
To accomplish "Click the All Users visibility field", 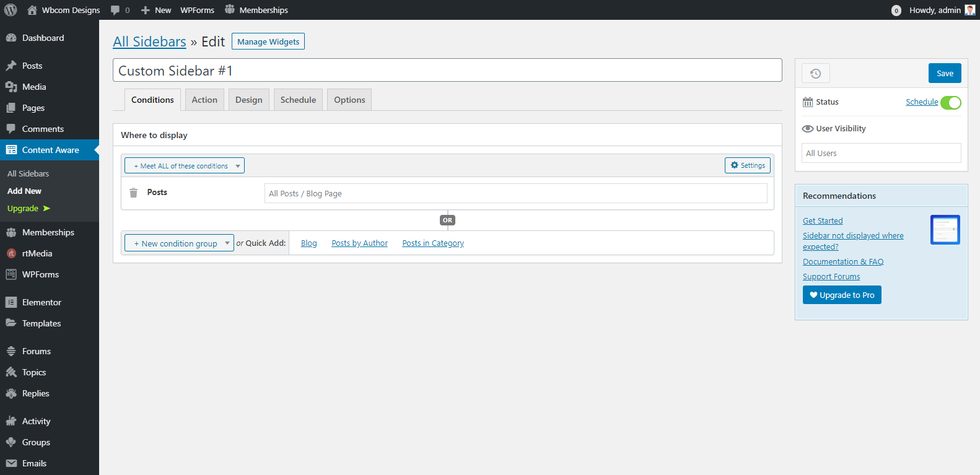I will (881, 153).
